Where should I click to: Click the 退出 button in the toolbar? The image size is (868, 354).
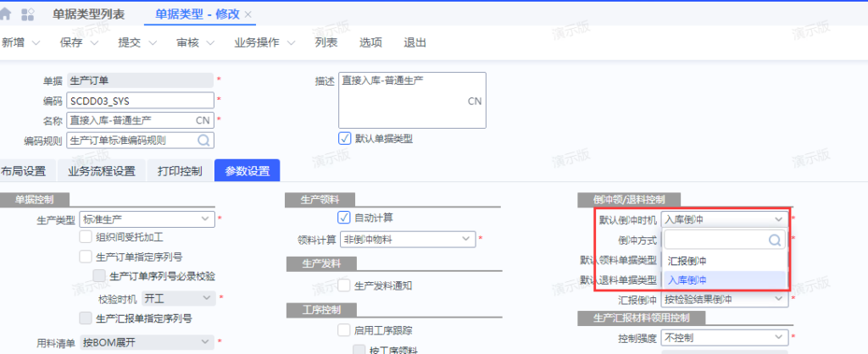(415, 42)
